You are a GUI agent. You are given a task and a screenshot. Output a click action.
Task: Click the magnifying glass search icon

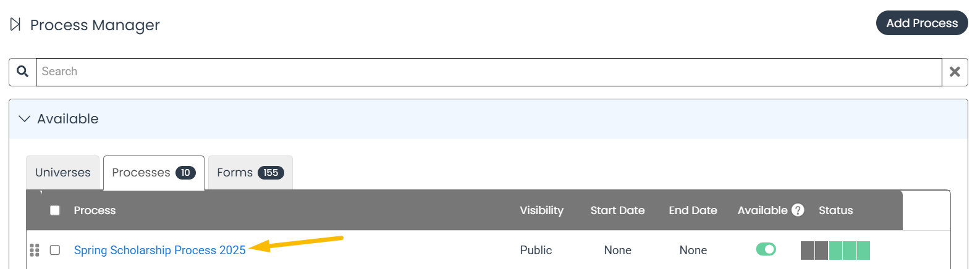tap(22, 72)
